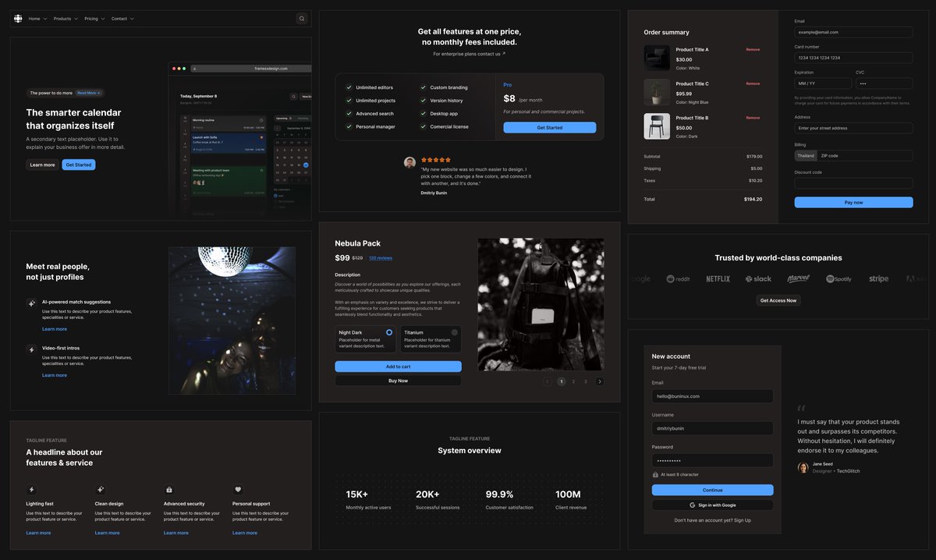Open the 120 reviews link
936x560 pixels.
[x=381, y=257]
